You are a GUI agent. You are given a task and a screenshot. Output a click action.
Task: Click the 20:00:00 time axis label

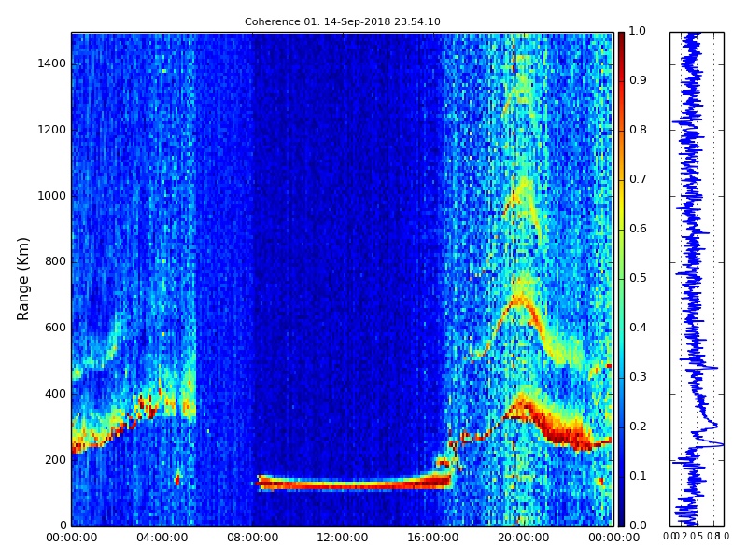(524, 538)
